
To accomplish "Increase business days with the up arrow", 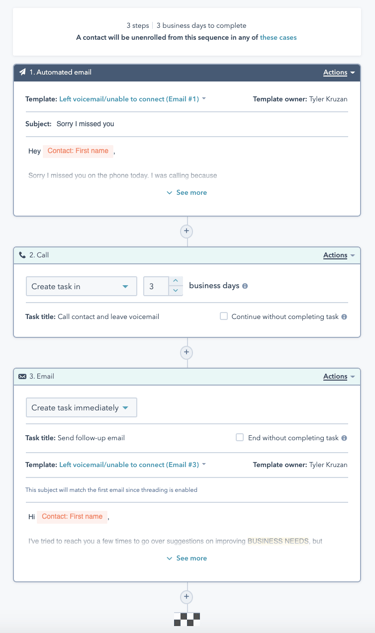I will [x=175, y=281].
